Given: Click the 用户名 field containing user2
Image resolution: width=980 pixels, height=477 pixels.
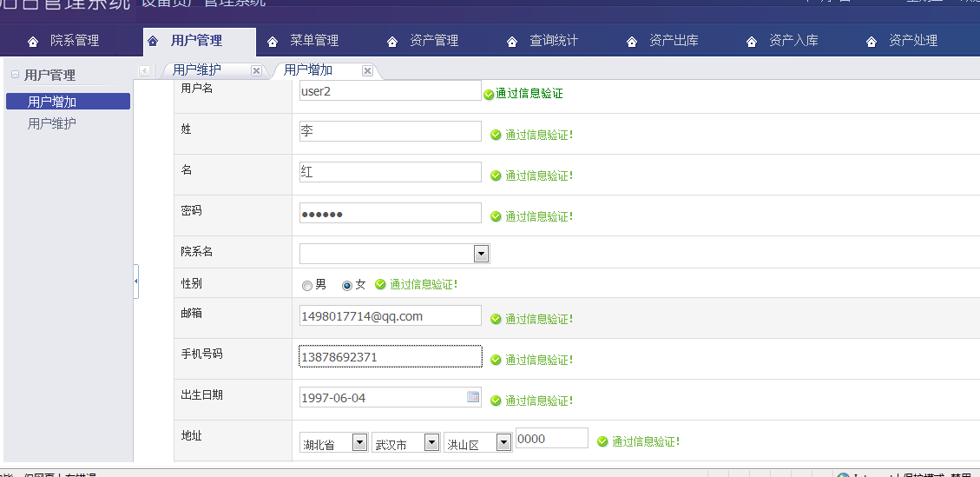Looking at the screenshot, I should coord(391,90).
